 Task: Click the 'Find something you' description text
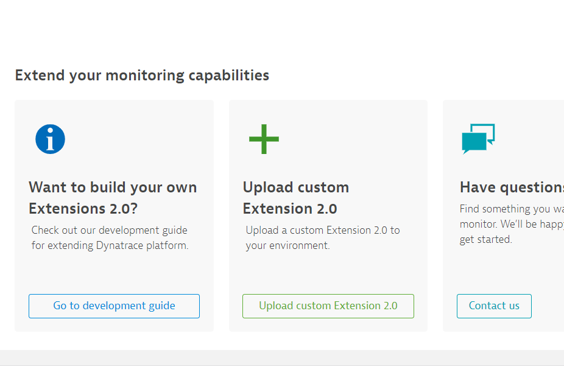point(512,224)
